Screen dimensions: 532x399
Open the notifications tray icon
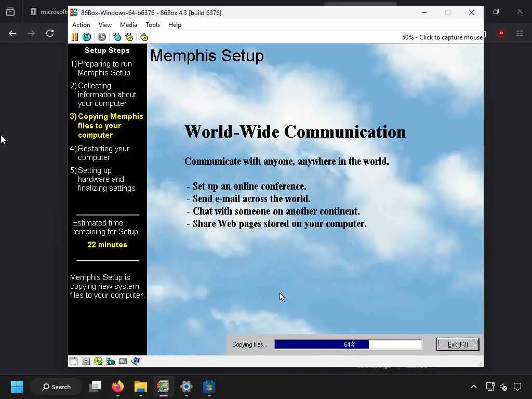click(x=517, y=387)
